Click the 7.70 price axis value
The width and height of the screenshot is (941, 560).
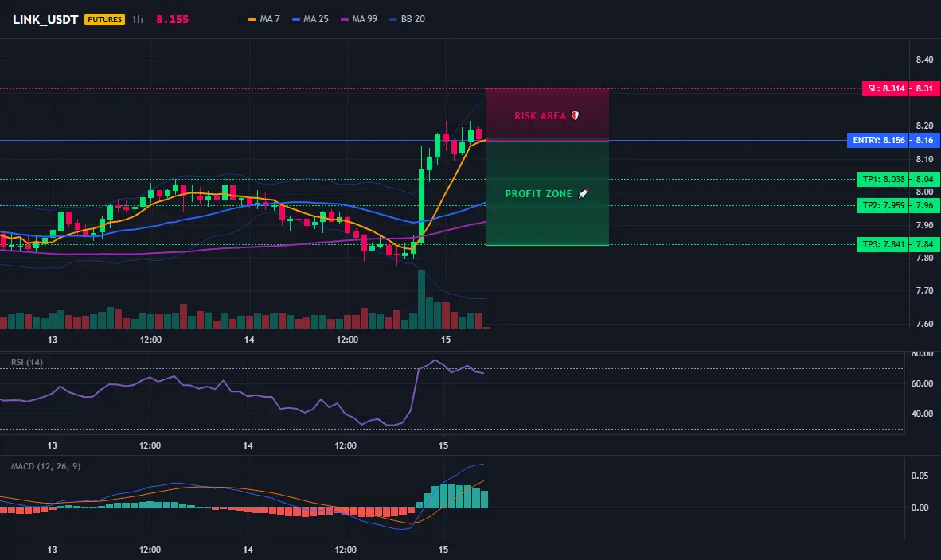[924, 290]
